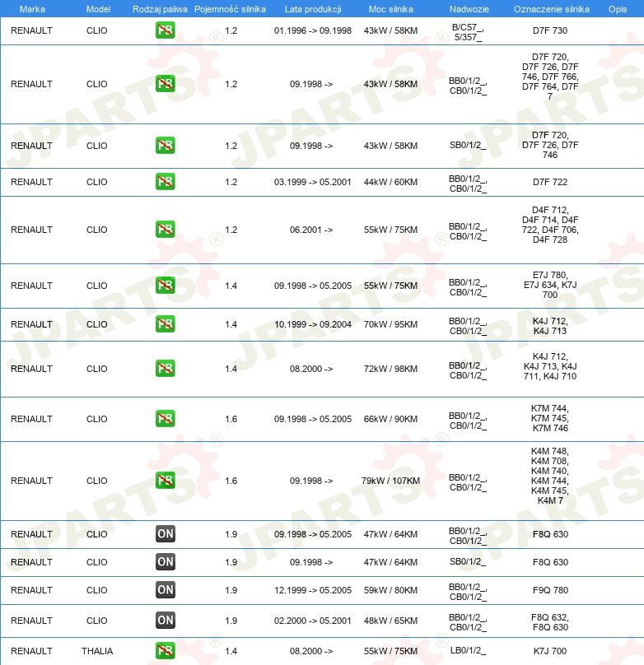The height and width of the screenshot is (665, 644).
Task: Click date 06.2001 -> cell
Action: [x=311, y=230]
